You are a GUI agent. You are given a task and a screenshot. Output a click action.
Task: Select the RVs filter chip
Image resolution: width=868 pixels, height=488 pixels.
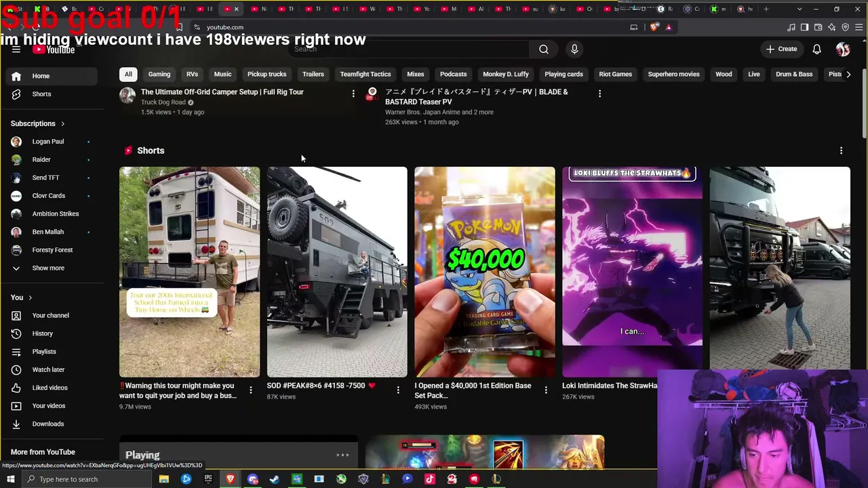pos(193,75)
